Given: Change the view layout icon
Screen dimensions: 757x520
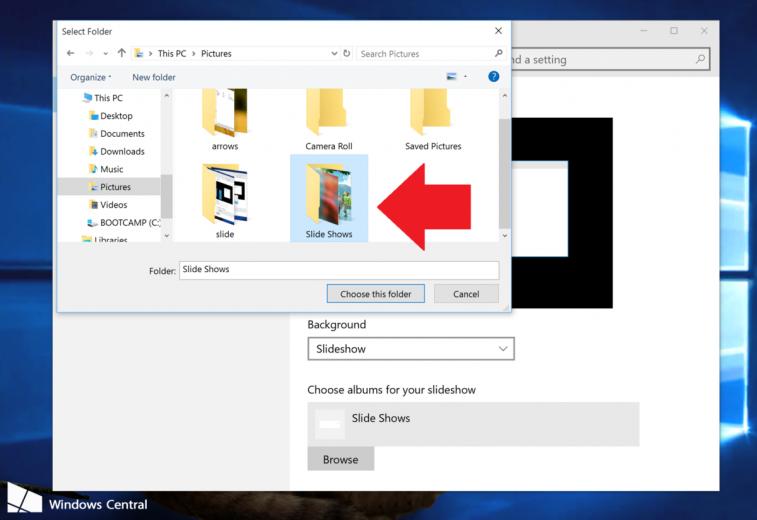Looking at the screenshot, I should (x=451, y=76).
